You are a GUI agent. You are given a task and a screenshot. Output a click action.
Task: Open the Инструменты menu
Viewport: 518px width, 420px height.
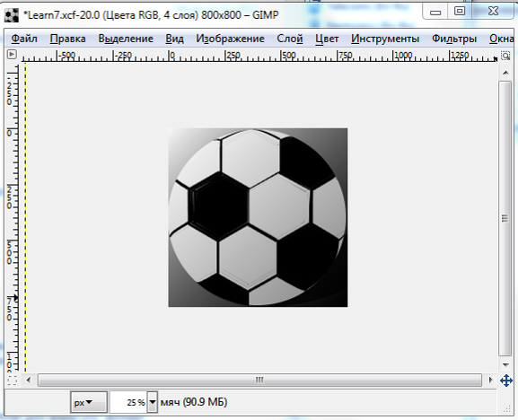click(x=385, y=39)
